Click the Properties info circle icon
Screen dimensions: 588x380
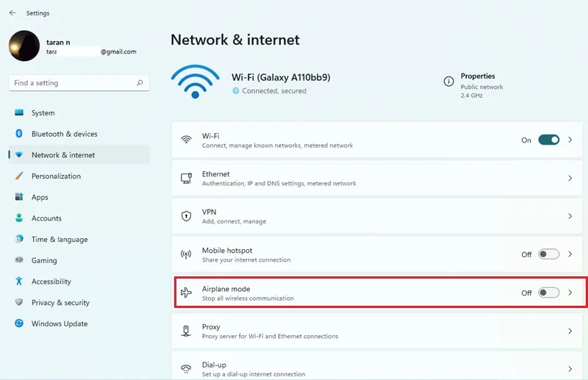[x=449, y=82]
